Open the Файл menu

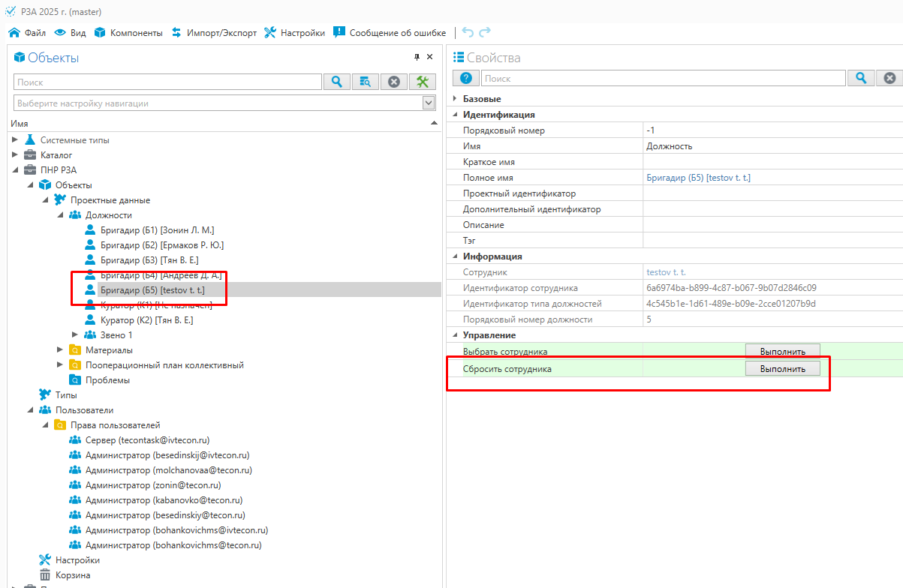click(x=27, y=33)
